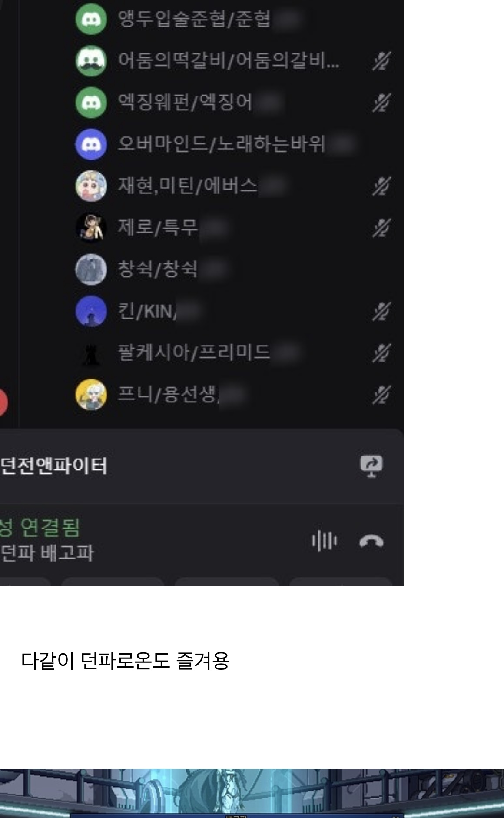Click the 던파 배고파 channel name
Screen dimensions: 504x818
click(x=47, y=553)
